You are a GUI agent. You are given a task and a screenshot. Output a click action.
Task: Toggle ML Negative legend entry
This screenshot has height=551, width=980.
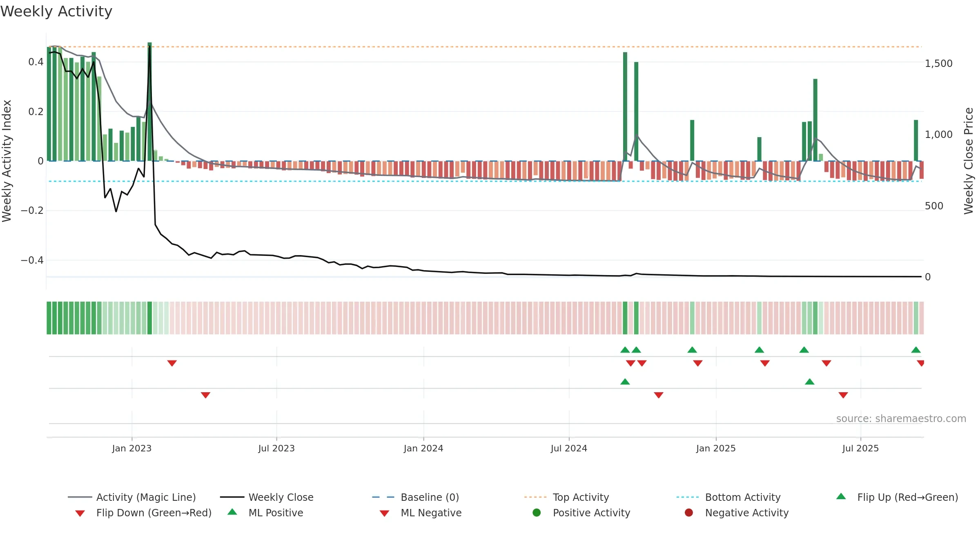(x=420, y=513)
